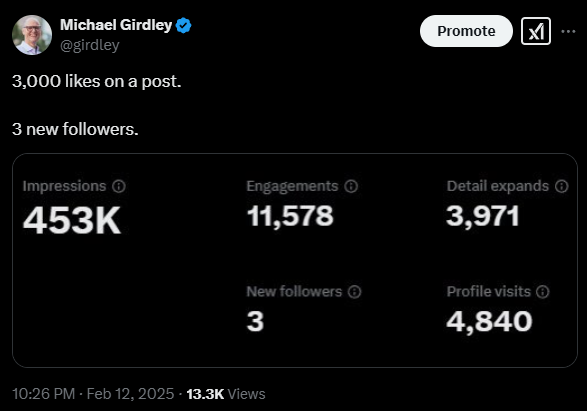Screen dimensions: 587x411
Task: Open Michael Girdley's profile picture
Action: coord(32,35)
